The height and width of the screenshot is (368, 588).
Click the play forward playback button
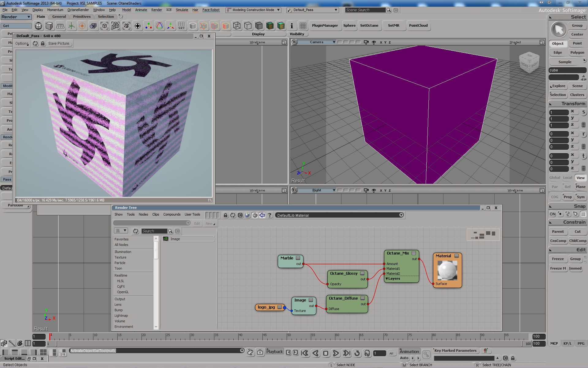pyautogui.click(x=336, y=353)
